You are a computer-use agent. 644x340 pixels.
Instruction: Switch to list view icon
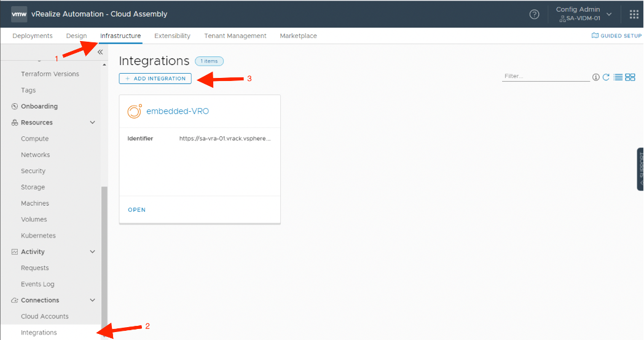coord(618,77)
